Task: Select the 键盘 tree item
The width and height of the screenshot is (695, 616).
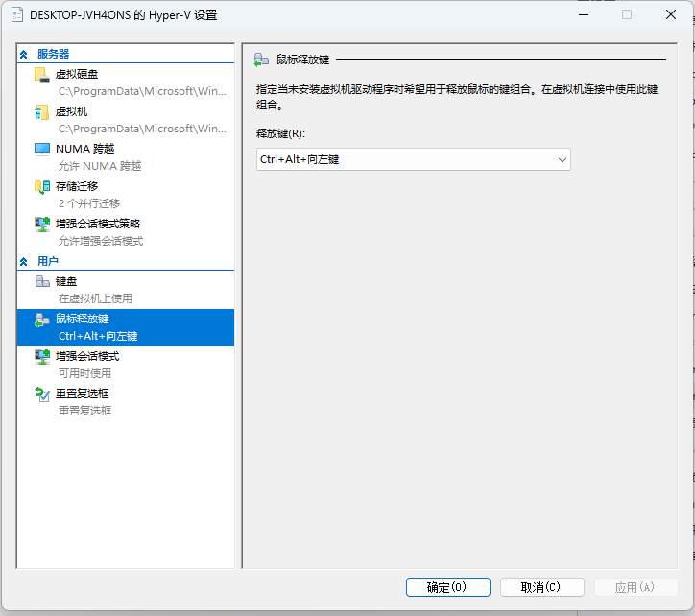Action: [126, 290]
